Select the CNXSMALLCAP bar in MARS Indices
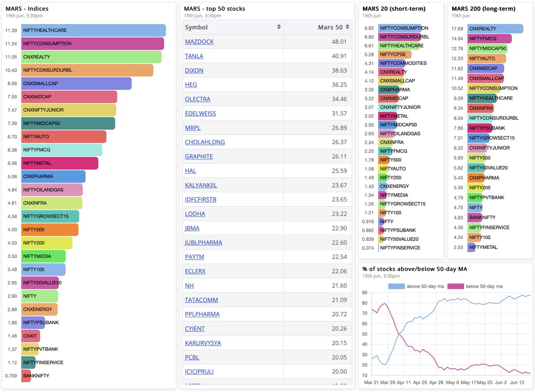The image size is (535, 392). point(77,83)
